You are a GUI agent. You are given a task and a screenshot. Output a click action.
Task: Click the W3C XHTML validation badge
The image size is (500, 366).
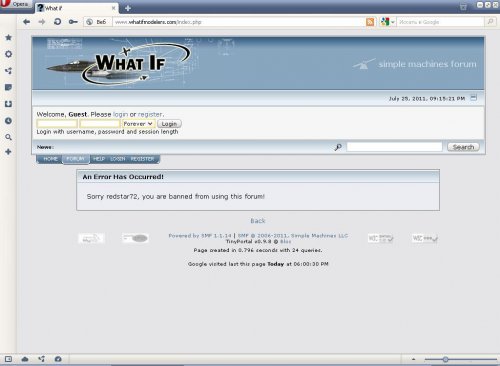tap(381, 238)
